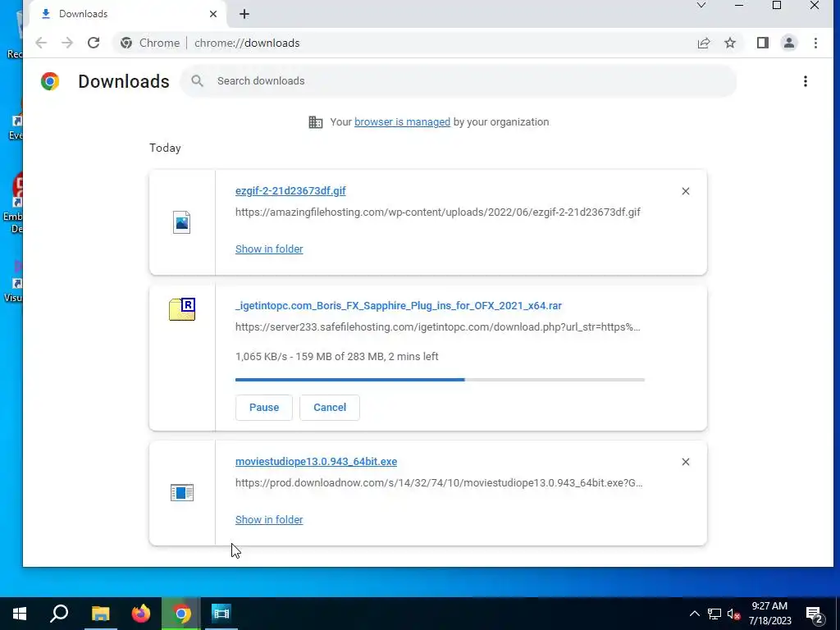The image size is (840, 630).
Task: Close the Downloads tab
Action: (213, 14)
